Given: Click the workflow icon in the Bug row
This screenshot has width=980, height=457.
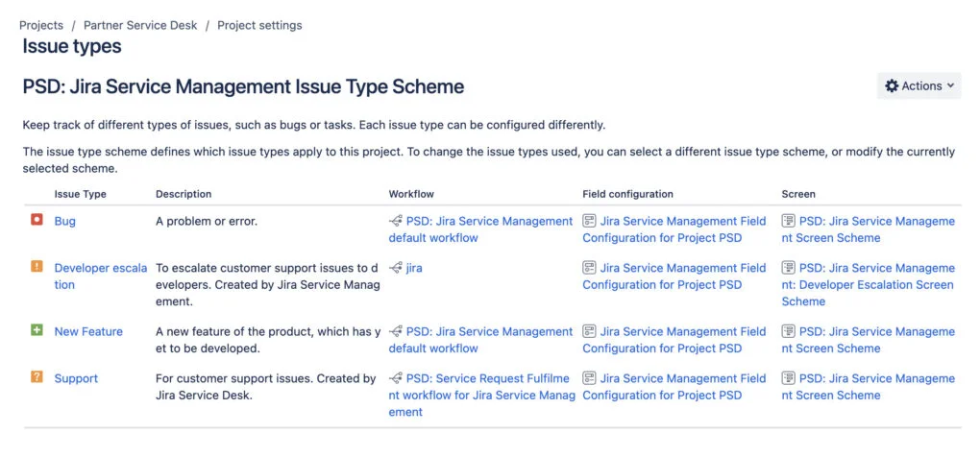Looking at the screenshot, I should [396, 221].
